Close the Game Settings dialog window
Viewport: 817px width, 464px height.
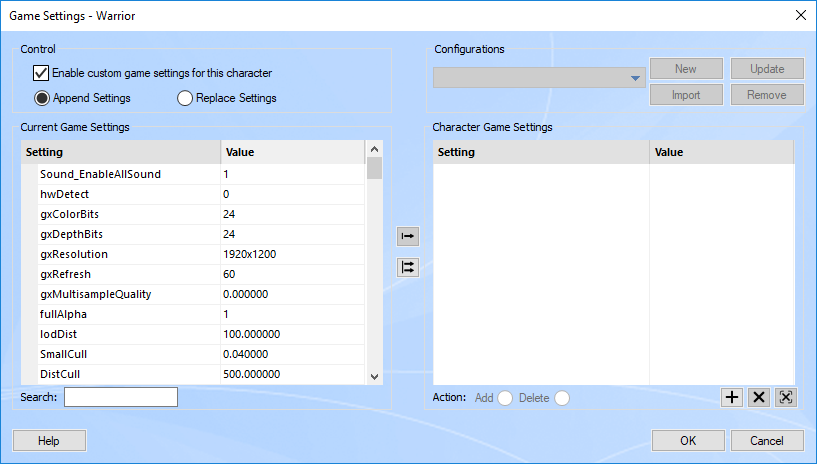[x=799, y=15]
